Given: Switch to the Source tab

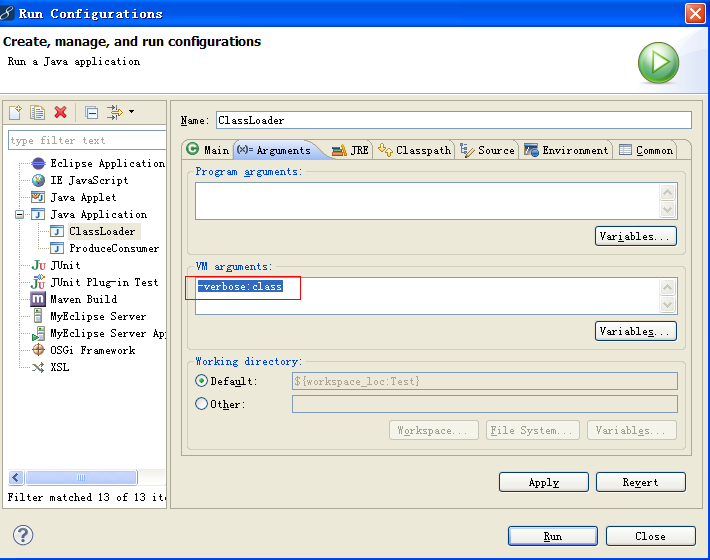Looking at the screenshot, I should [487, 150].
